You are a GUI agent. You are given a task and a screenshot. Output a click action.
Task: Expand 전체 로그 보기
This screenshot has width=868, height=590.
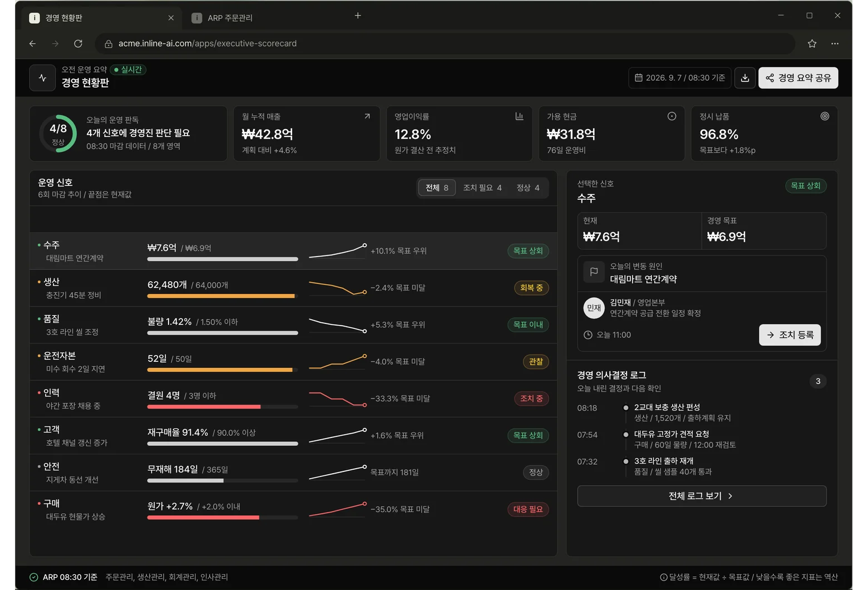coord(702,496)
